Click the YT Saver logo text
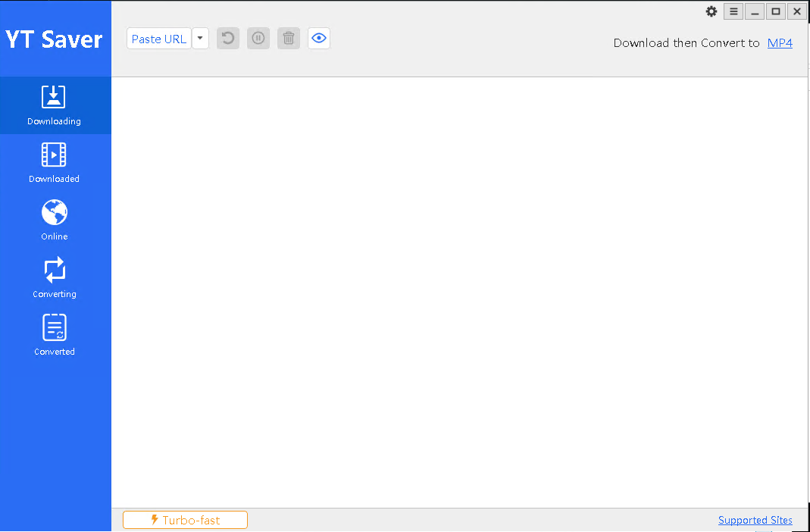Image resolution: width=810 pixels, height=532 pixels. (x=55, y=39)
